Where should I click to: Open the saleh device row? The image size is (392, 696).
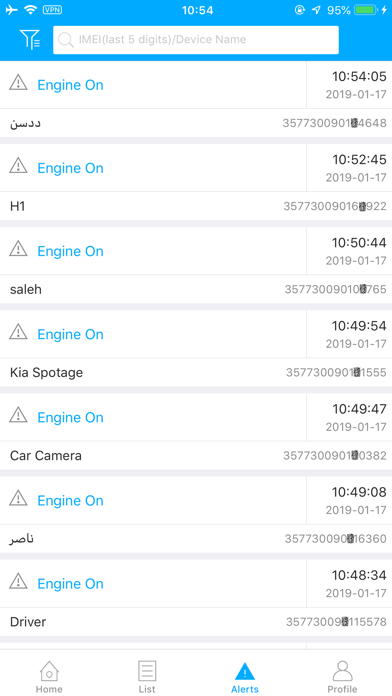click(196, 289)
